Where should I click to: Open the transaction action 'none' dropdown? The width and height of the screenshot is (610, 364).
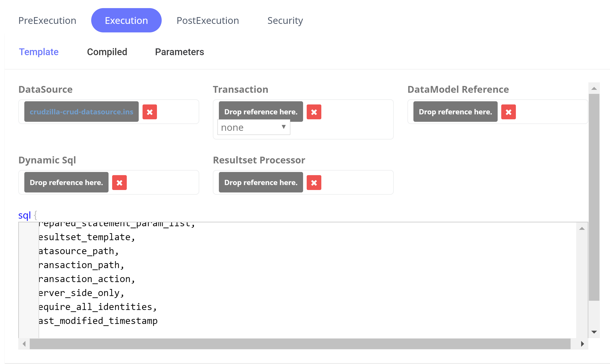254,127
